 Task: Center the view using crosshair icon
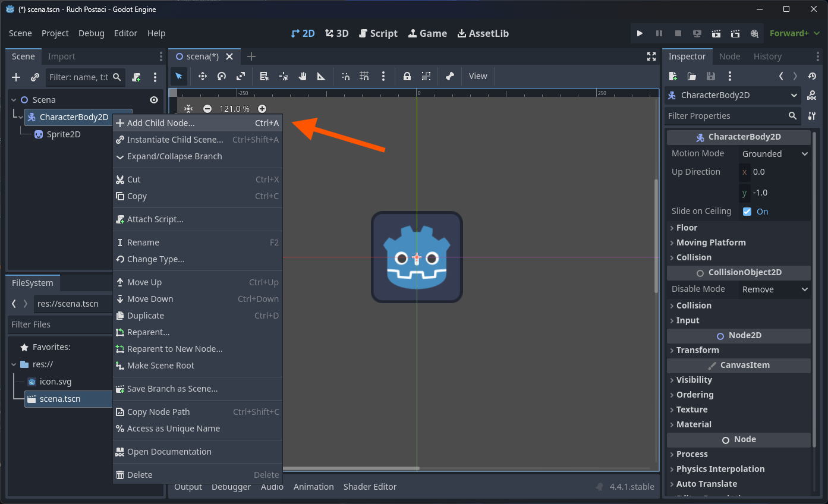[188, 109]
